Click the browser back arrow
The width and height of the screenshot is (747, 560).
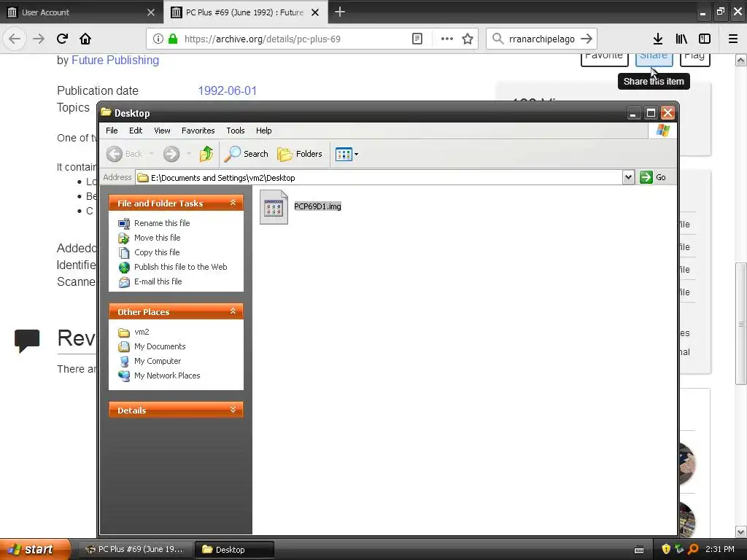point(15,39)
